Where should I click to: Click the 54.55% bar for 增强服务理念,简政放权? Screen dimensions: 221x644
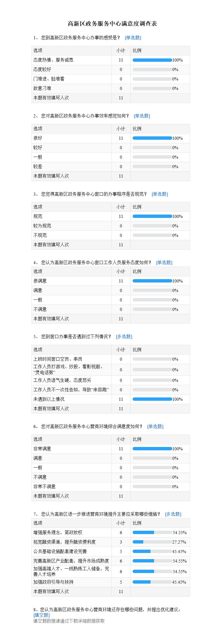[152, 533]
